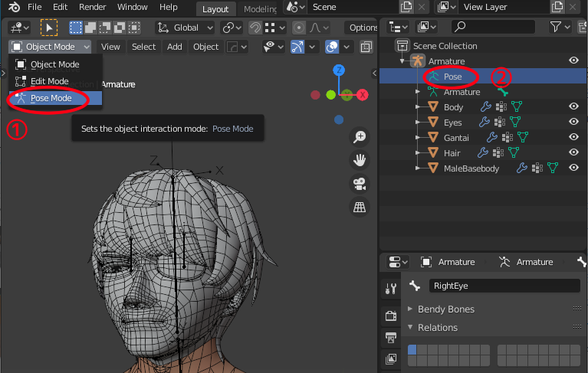Open the Object Mode interaction dropdown
The image size is (588, 373).
coord(50,47)
